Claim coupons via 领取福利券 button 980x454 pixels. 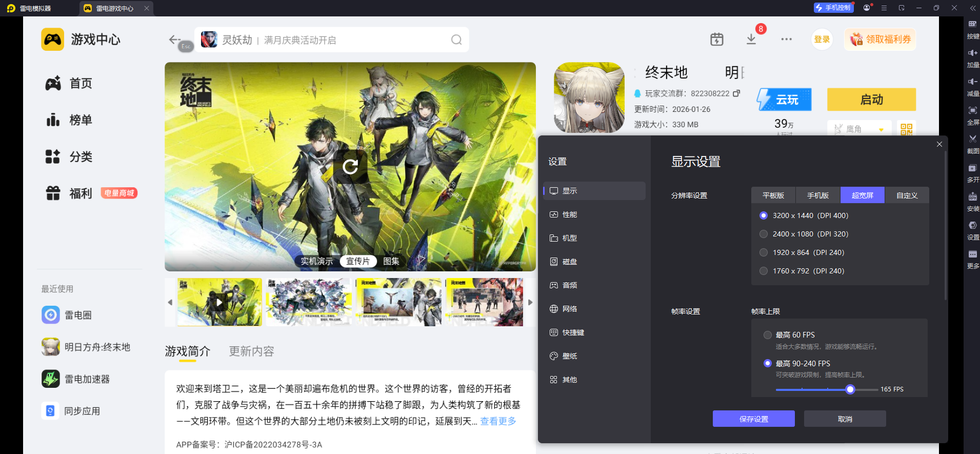click(881, 40)
